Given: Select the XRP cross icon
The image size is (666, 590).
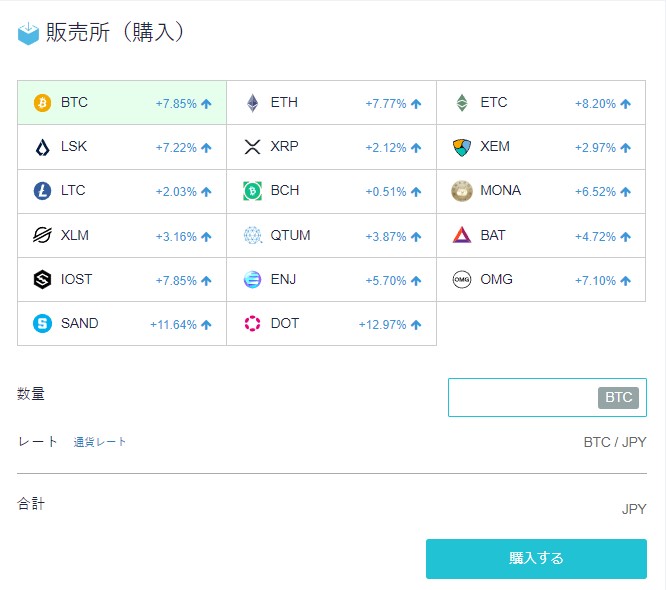Looking at the screenshot, I should (252, 147).
